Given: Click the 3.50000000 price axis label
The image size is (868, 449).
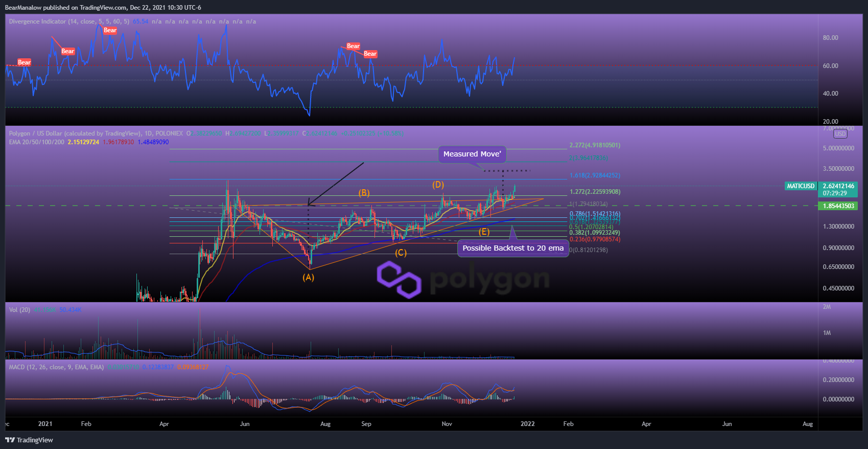Looking at the screenshot, I should click(838, 169).
